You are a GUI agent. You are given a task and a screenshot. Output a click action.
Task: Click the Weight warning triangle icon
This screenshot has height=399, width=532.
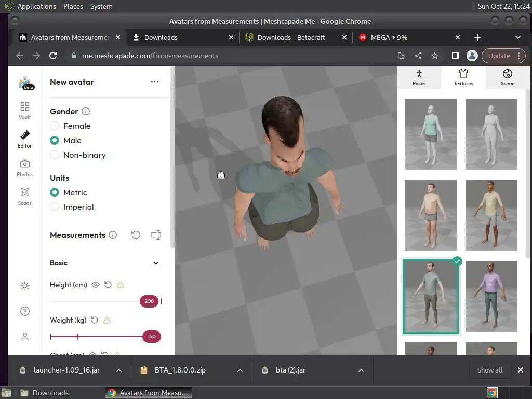tap(107, 320)
